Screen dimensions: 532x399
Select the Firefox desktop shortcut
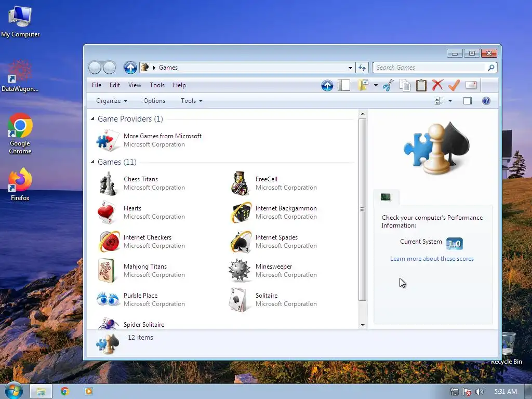20,184
